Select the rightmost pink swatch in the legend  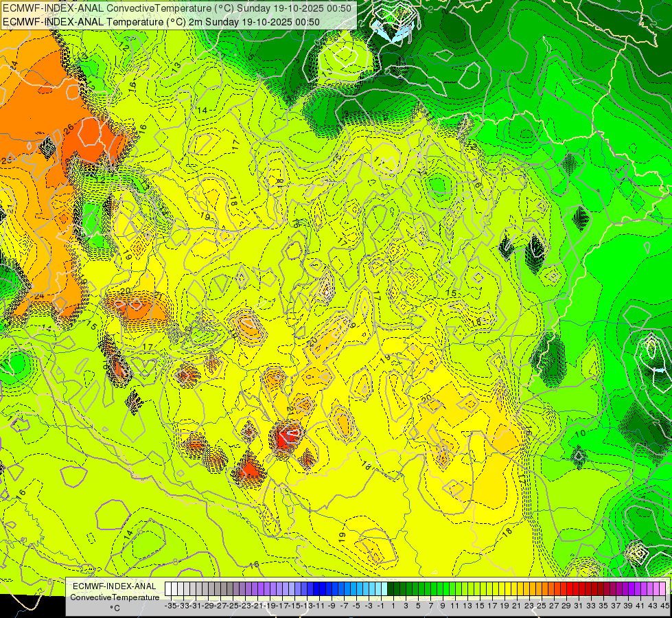pos(662,589)
